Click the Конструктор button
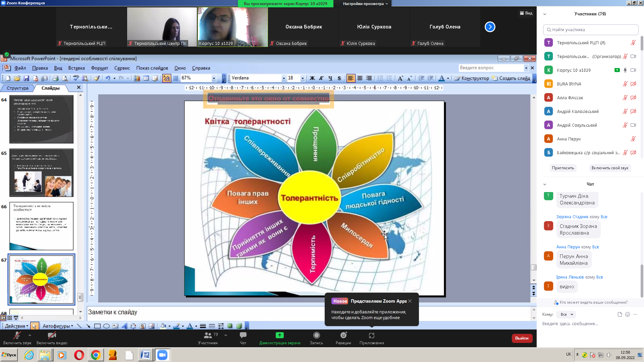Image resolution: width=644 pixels, height=362 pixels. coord(472,78)
